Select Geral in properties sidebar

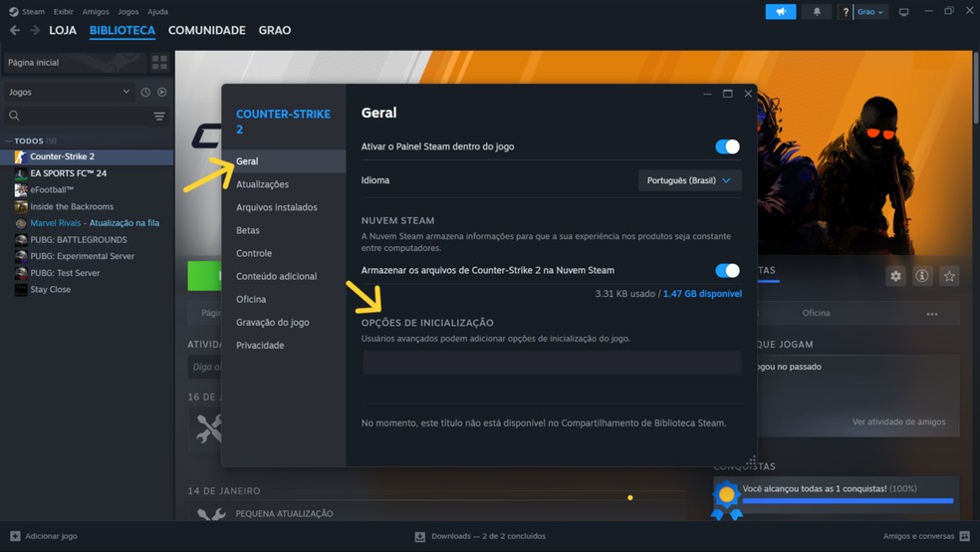(x=284, y=161)
